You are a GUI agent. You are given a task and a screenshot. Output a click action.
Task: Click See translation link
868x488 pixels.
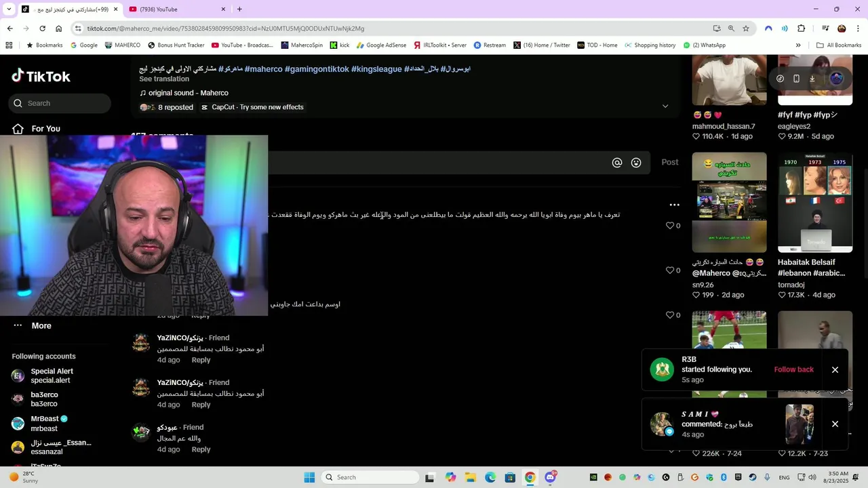[164, 79]
